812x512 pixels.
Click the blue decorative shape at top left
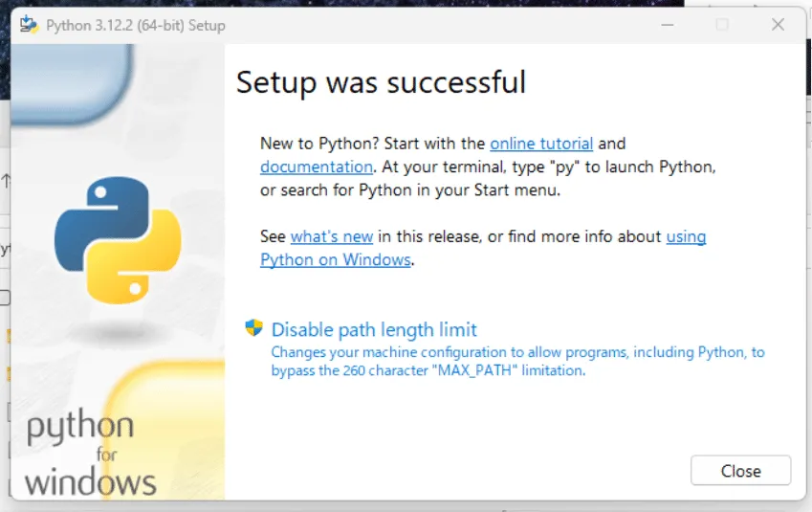72,84
